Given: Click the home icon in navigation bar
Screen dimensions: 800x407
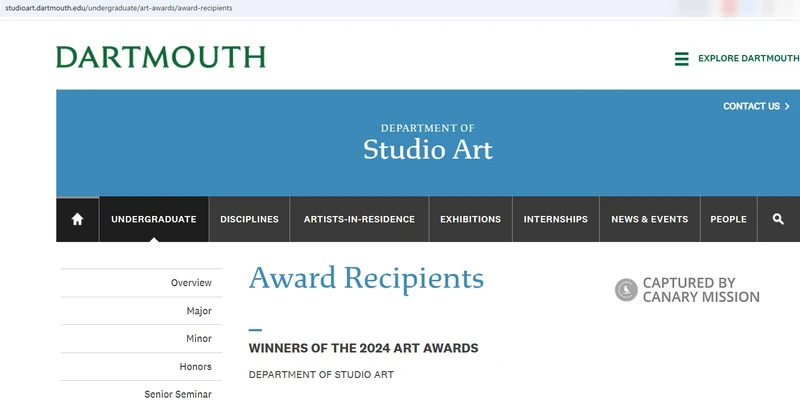Looking at the screenshot, I should 77,219.
